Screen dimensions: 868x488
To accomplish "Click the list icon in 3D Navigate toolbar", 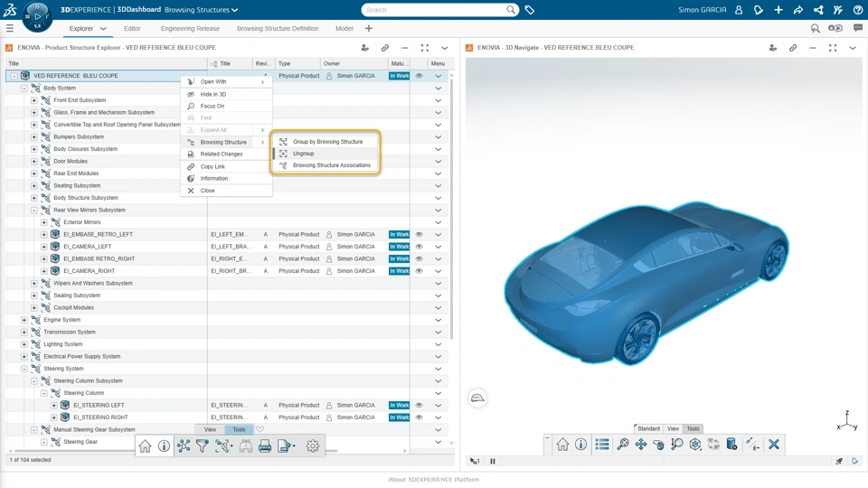I will [x=602, y=445].
